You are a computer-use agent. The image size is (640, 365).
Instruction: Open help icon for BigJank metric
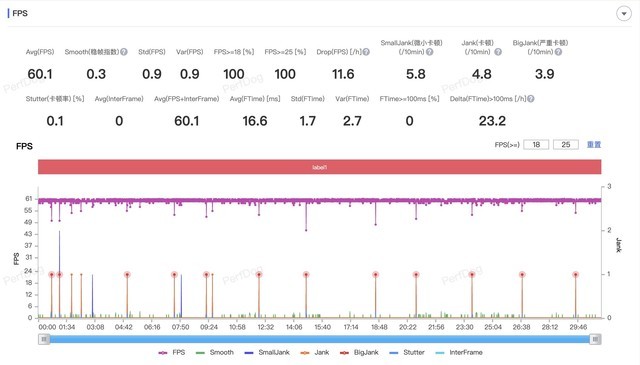(558, 52)
